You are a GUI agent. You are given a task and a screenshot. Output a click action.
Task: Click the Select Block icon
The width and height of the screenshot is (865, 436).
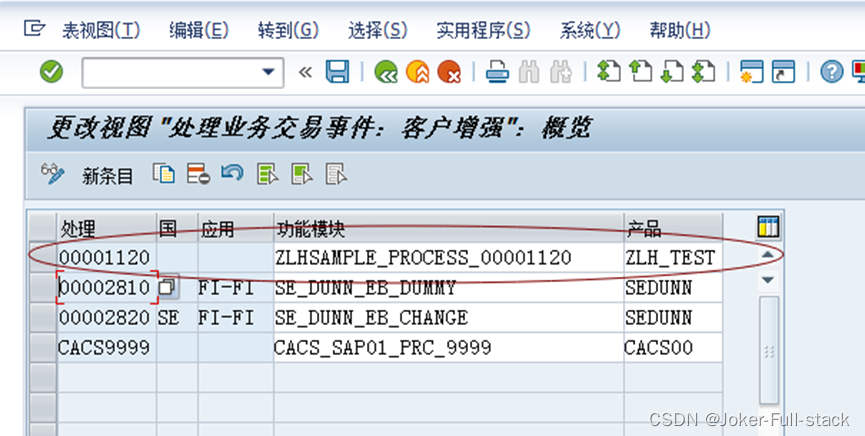coord(302,173)
